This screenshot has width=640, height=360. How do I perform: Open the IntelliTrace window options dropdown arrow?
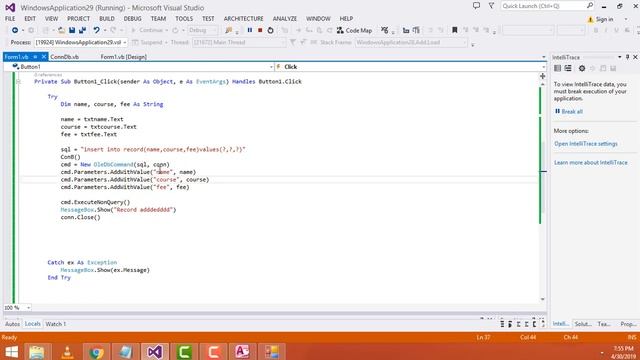pos(620,57)
